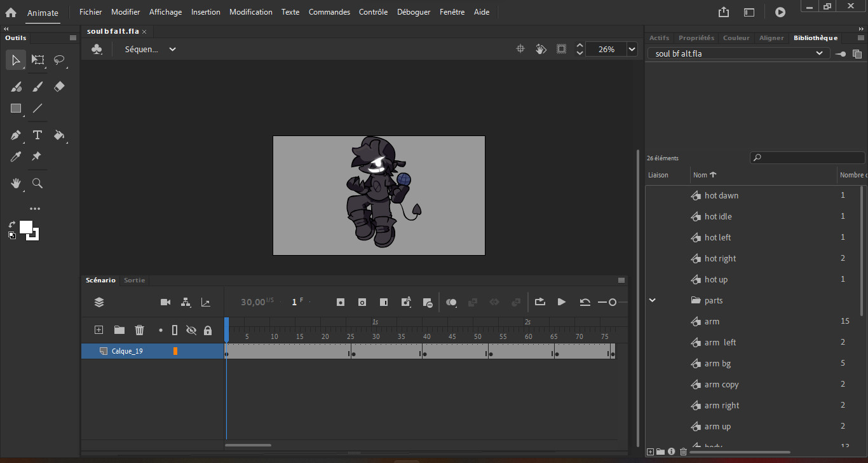
Task: Toggle visibility for all layers
Action: pyautogui.click(x=192, y=330)
